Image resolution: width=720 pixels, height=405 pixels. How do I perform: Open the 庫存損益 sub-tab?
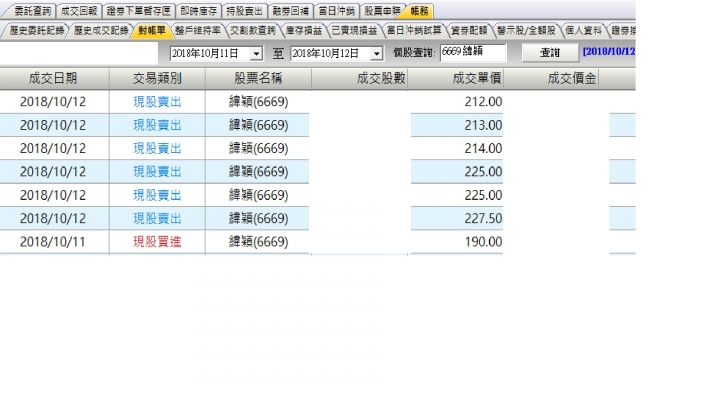[304, 31]
